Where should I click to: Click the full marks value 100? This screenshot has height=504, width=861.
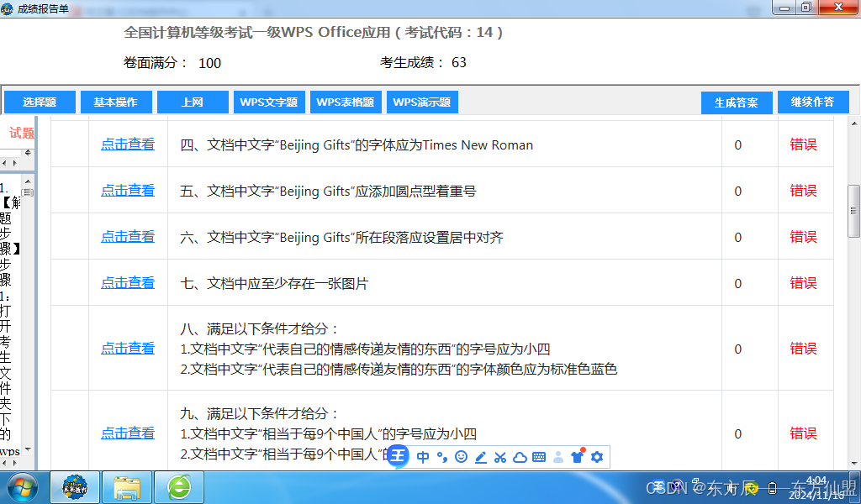pos(209,63)
